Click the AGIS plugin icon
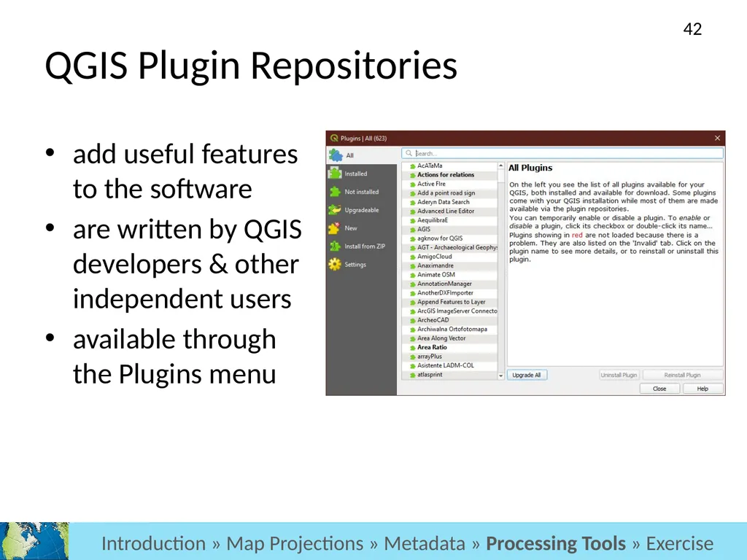 tap(413, 230)
